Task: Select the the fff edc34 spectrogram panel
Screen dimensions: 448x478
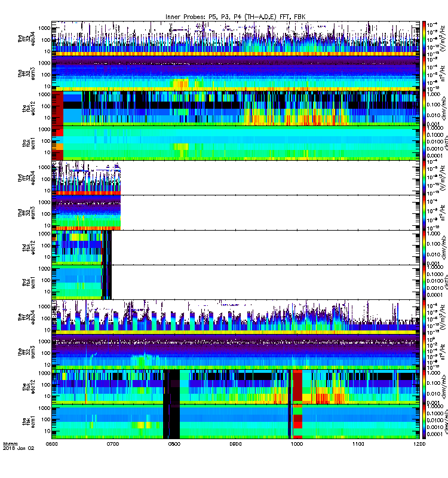Action: pyautogui.click(x=235, y=317)
